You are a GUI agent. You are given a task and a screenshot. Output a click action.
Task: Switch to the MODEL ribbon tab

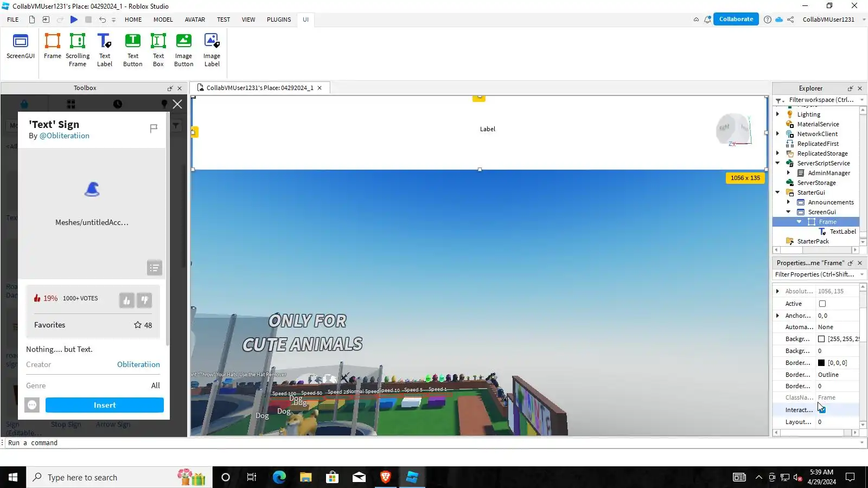pyautogui.click(x=163, y=20)
